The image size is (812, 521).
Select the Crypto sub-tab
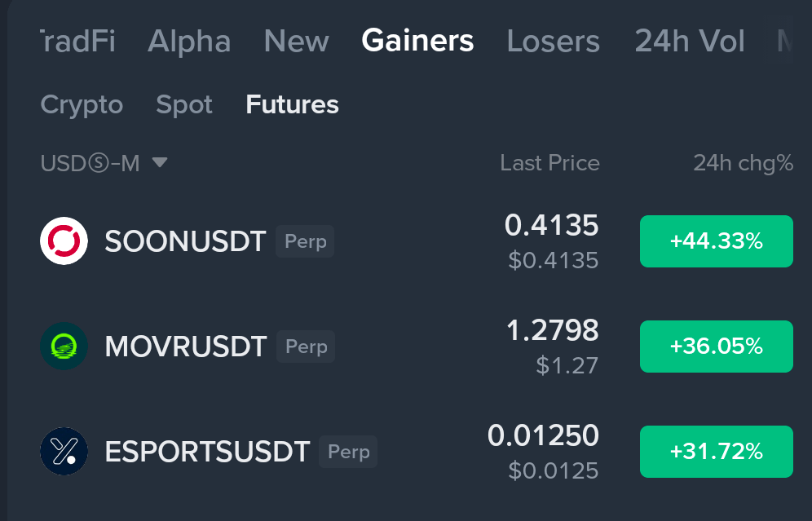point(82,104)
